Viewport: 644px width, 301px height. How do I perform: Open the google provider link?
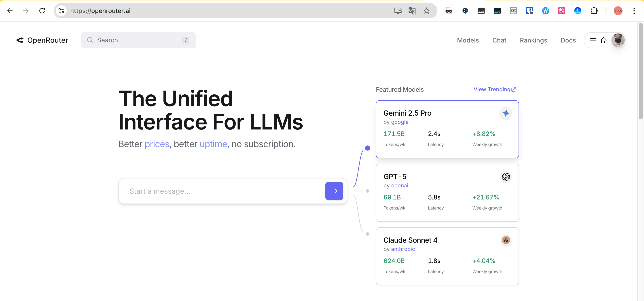(x=400, y=122)
